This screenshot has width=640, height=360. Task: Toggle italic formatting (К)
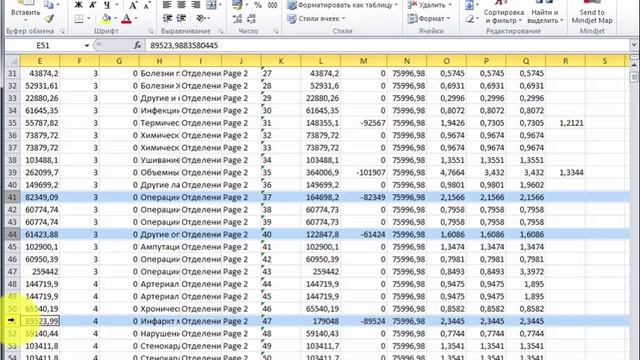click(93, 5)
